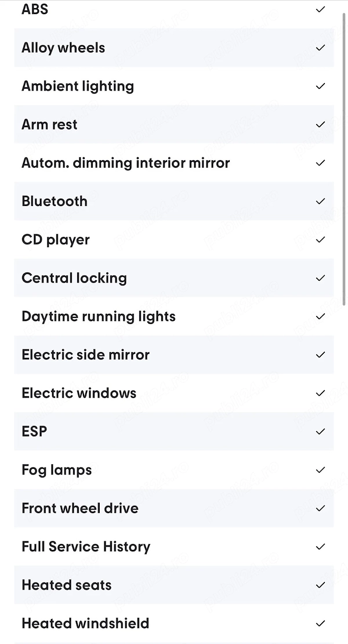Select the Full Service History label

[x=86, y=547]
